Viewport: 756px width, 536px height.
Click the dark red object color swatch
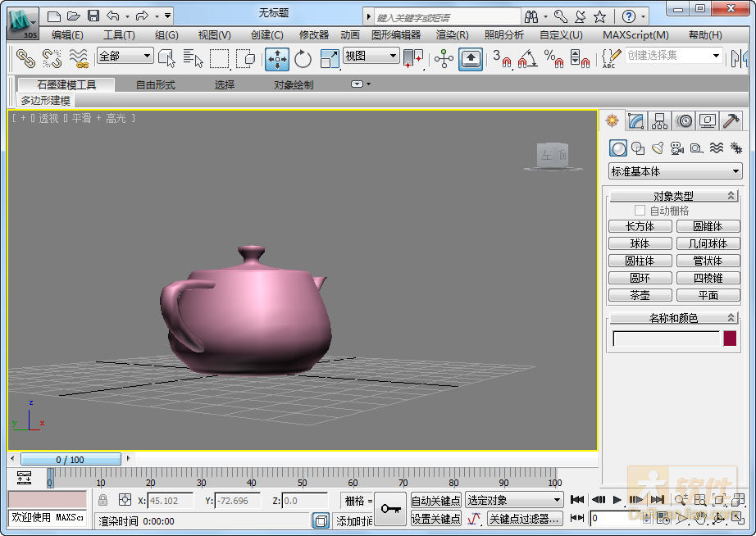(730, 338)
